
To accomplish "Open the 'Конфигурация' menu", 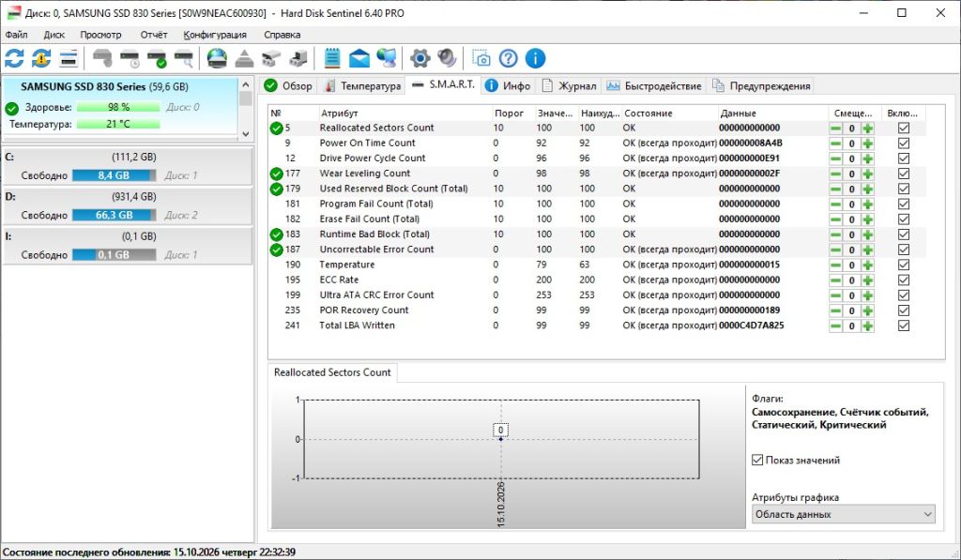I will [x=215, y=35].
